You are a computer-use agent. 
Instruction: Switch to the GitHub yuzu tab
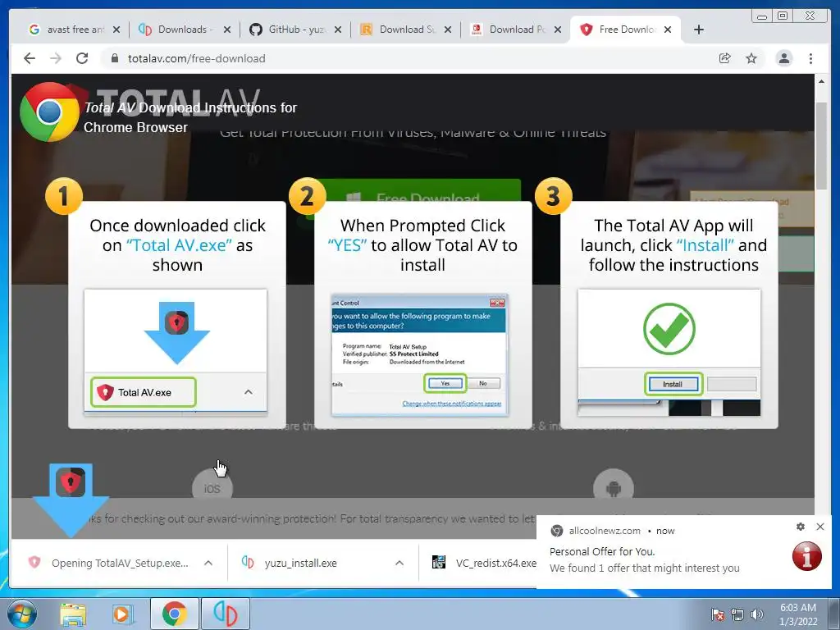click(x=294, y=30)
